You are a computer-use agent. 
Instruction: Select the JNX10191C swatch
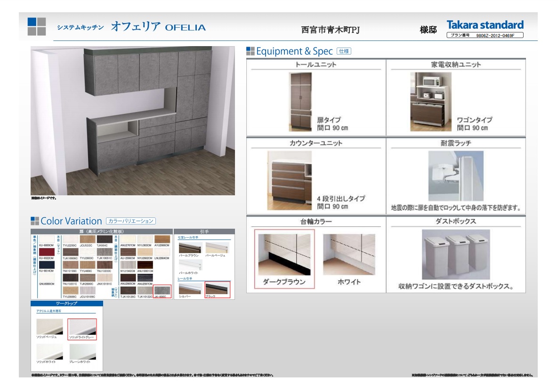coord(105,278)
